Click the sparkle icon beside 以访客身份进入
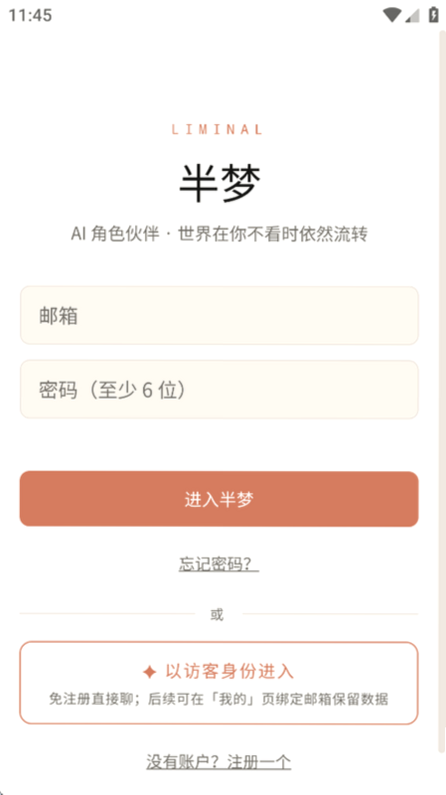 click(x=150, y=672)
